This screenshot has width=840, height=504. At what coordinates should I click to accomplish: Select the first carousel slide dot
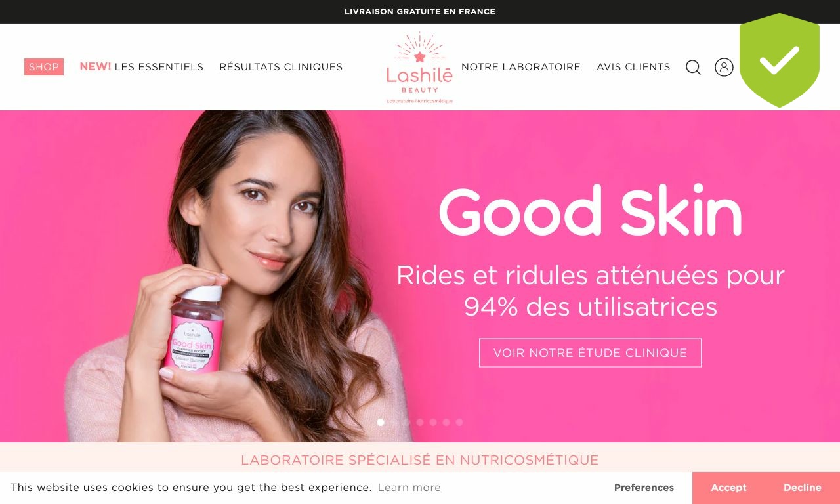[381, 423]
